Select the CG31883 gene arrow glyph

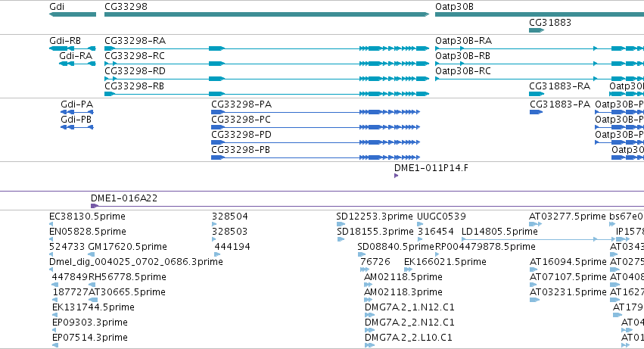pyautogui.click(x=537, y=30)
